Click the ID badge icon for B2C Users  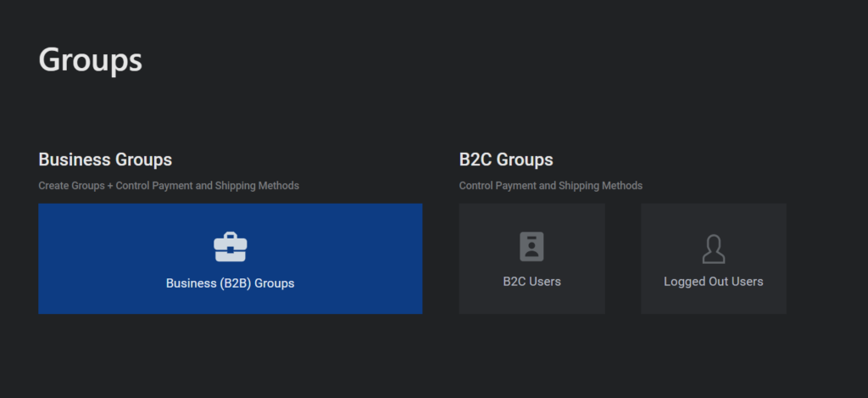pyautogui.click(x=532, y=247)
